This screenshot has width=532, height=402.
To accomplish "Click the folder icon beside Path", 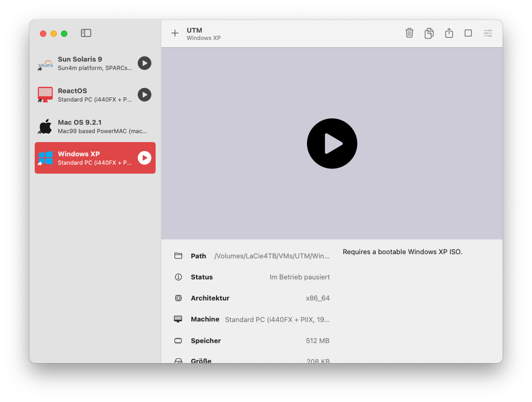I will coord(178,256).
